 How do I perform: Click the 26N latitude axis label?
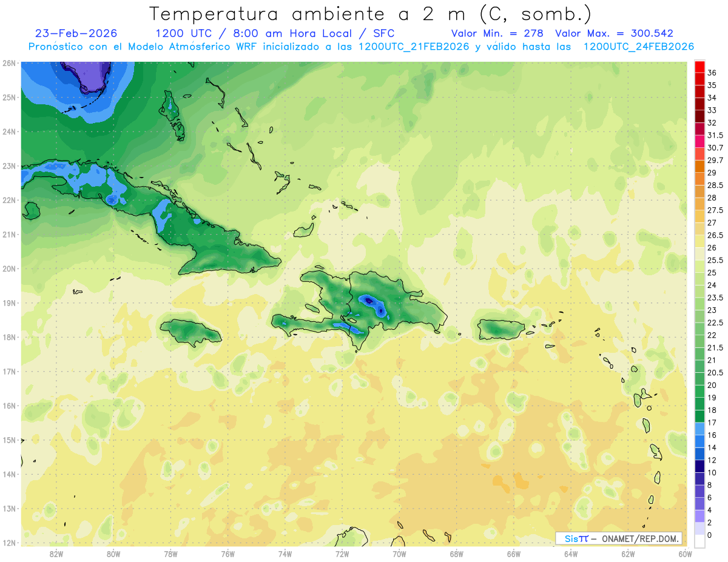(8, 63)
